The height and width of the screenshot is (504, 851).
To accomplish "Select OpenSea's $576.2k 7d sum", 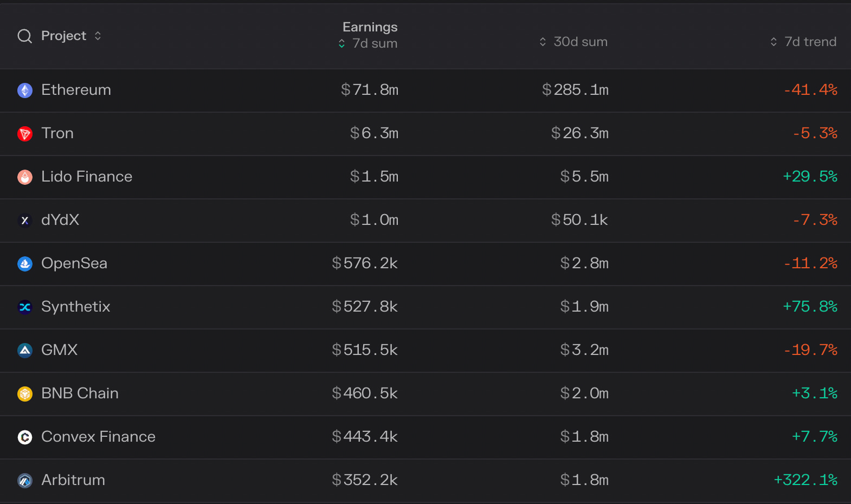I will pyautogui.click(x=365, y=263).
